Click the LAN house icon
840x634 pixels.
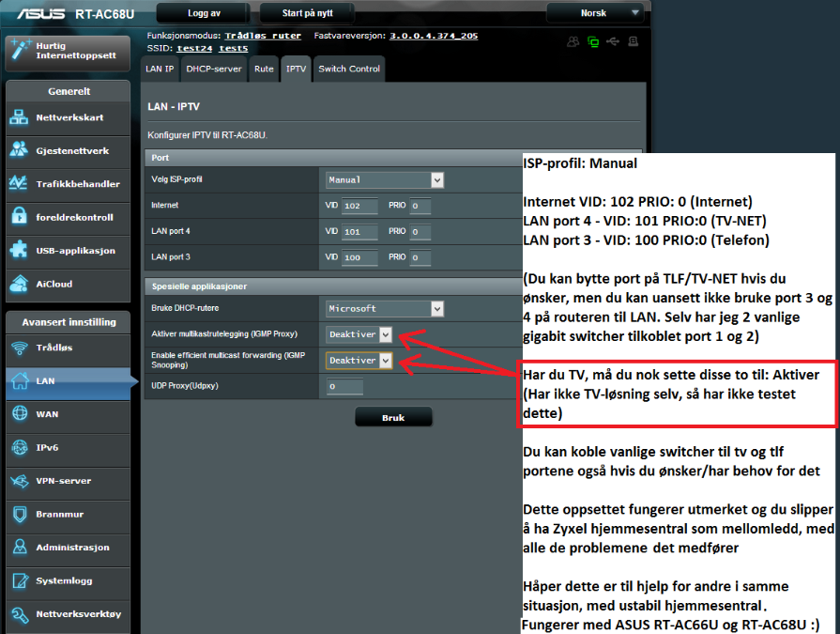[x=20, y=381]
